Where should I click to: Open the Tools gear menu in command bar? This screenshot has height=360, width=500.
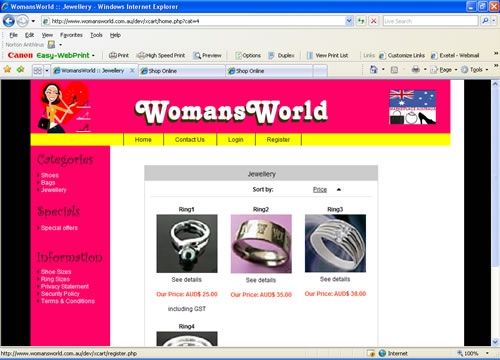[x=475, y=70]
